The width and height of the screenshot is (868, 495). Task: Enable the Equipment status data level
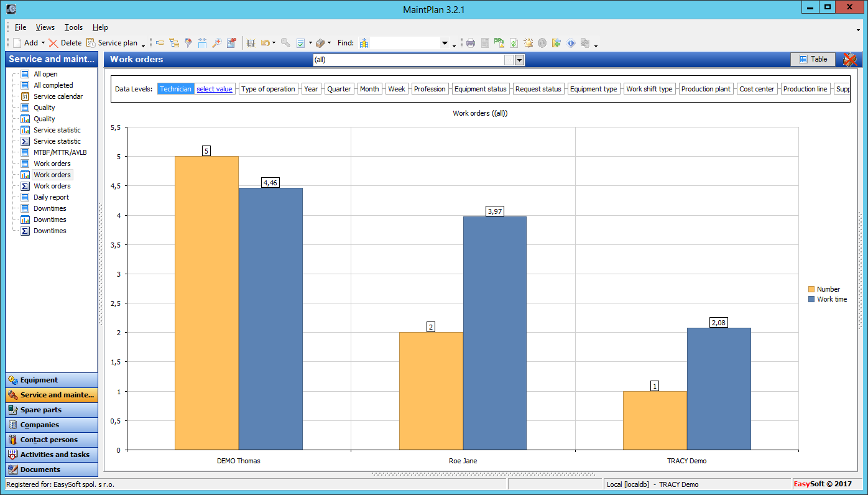point(480,89)
